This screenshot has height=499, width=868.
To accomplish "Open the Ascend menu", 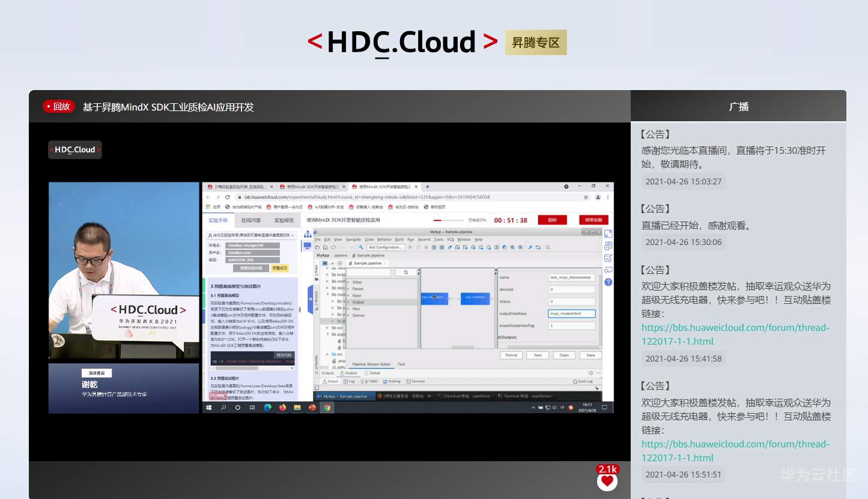I will [424, 240].
